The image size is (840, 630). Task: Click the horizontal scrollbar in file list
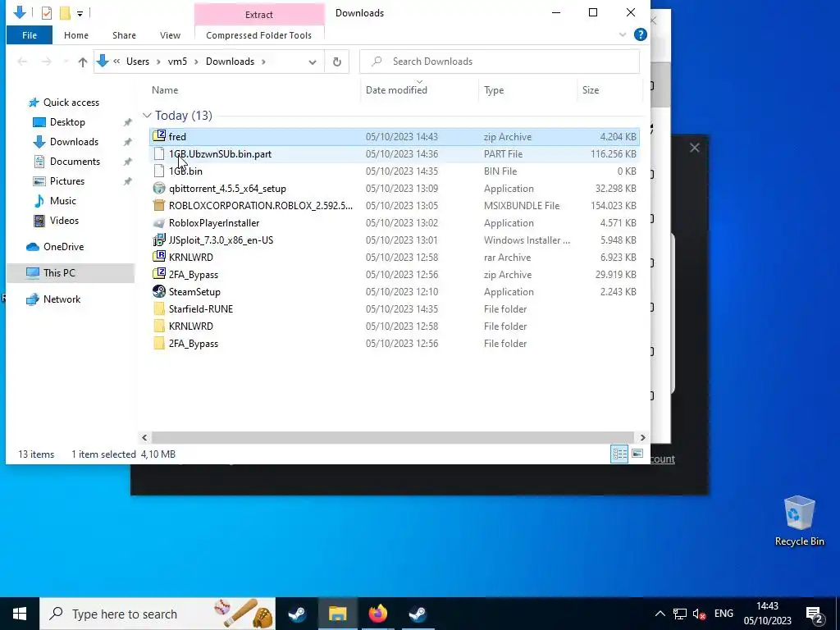coord(393,438)
